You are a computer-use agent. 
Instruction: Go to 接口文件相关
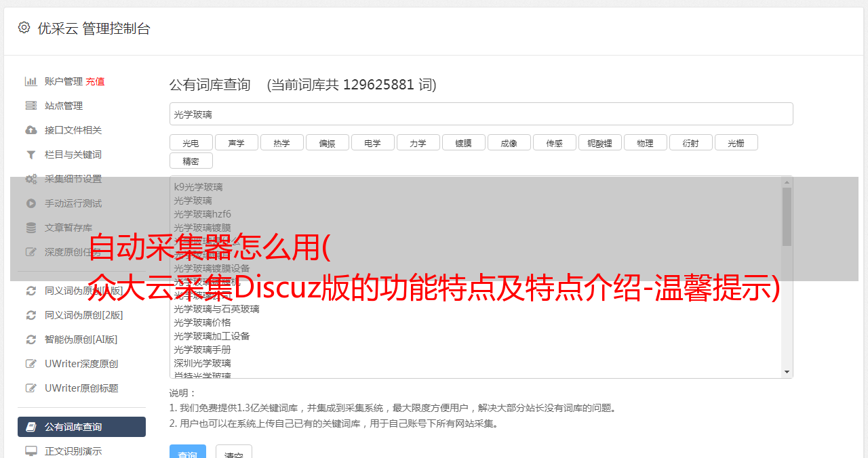pos(73,130)
